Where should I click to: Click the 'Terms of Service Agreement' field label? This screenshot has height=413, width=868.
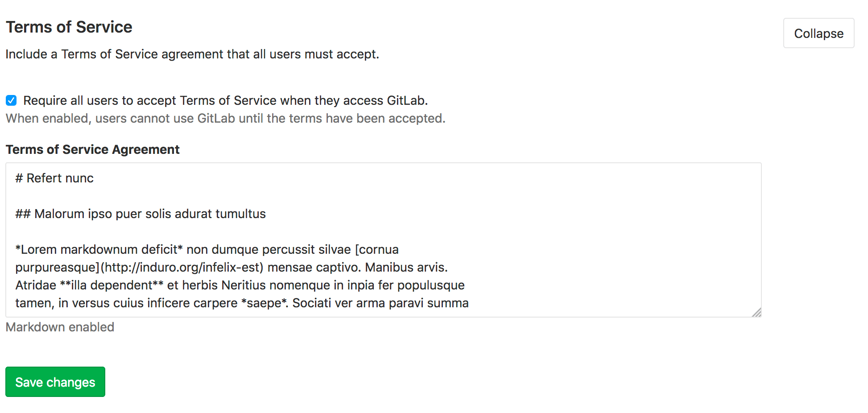93,149
